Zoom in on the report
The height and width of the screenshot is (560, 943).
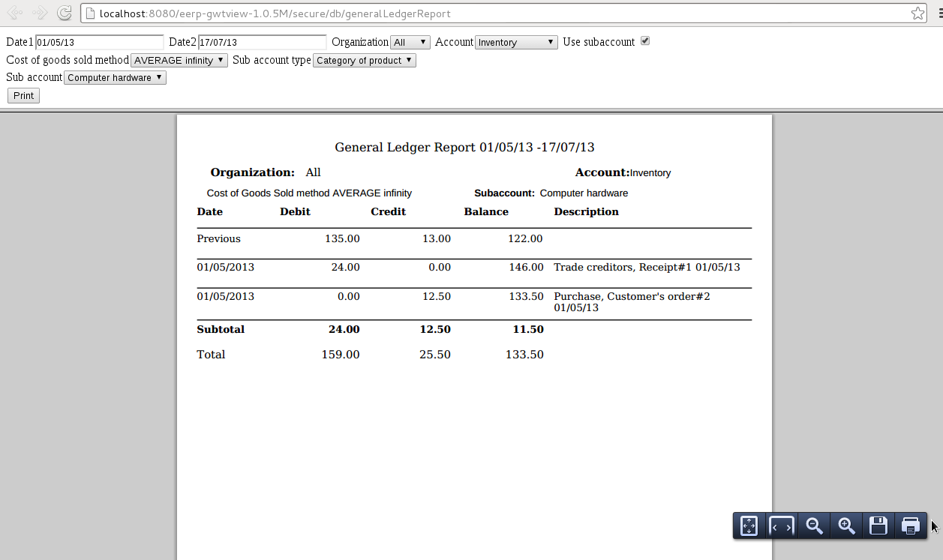pyautogui.click(x=846, y=526)
